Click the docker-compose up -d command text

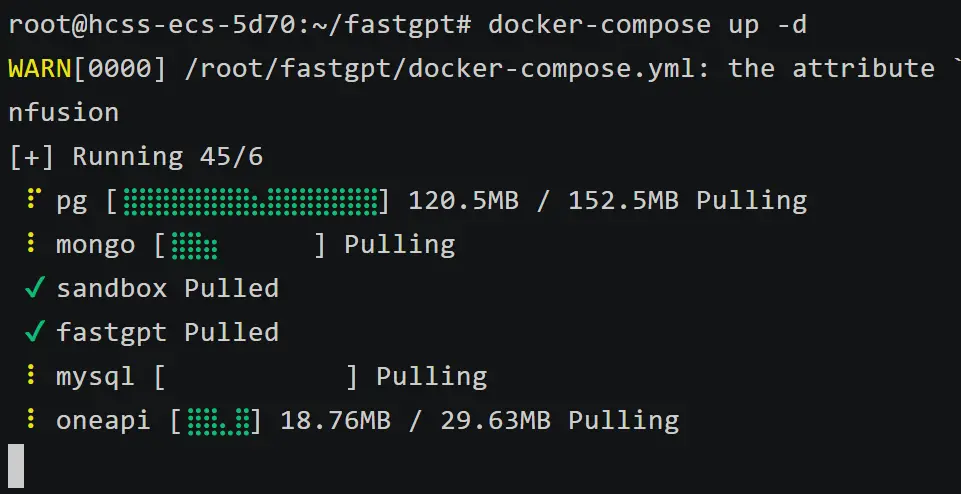647,25
